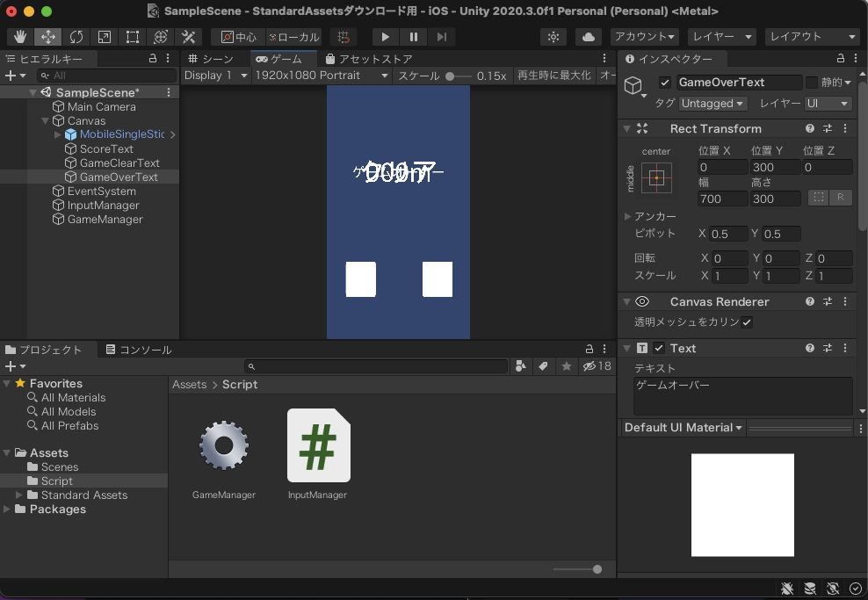Enable the 静的 static checkbox
Image resolution: width=868 pixels, height=600 pixels.
[x=812, y=83]
